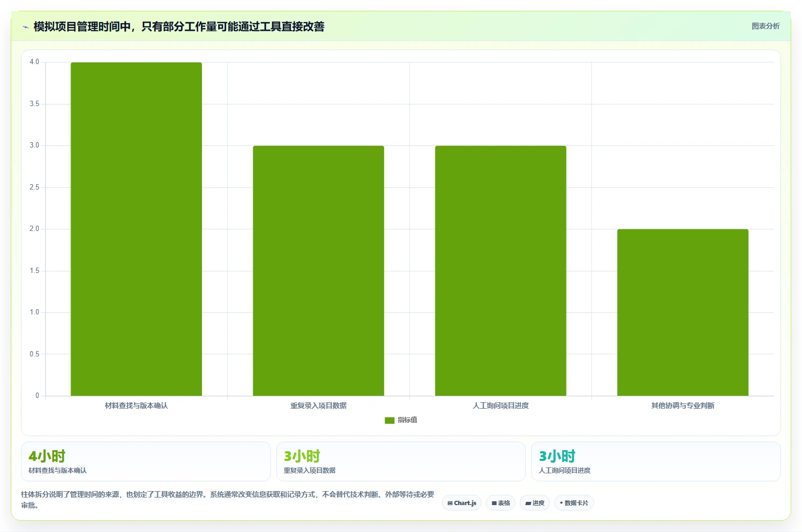Click the 指标值 legend label
The image size is (802, 532).
pyautogui.click(x=407, y=420)
